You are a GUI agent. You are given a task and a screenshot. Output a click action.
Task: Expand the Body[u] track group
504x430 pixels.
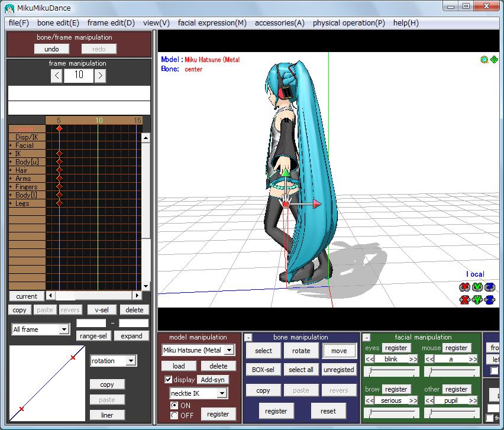tap(11, 162)
